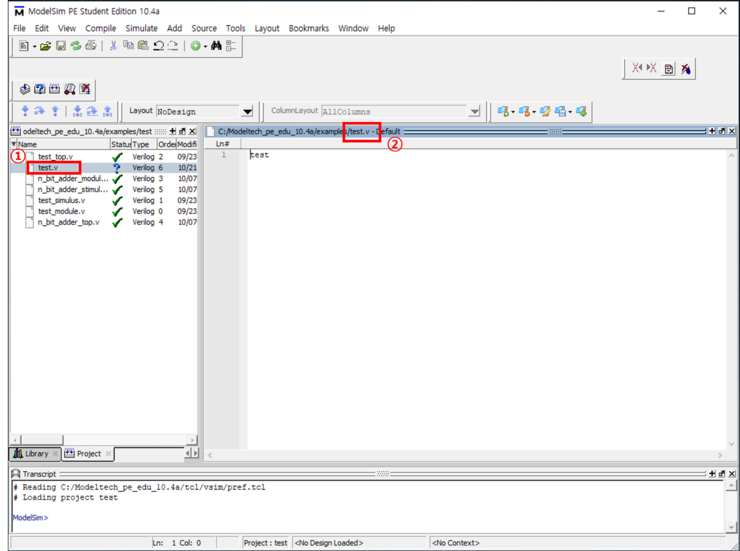Viewport: 740px width, 551px height.
Task: Select n_bit_adder_top.v in project list
Action: click(68, 222)
